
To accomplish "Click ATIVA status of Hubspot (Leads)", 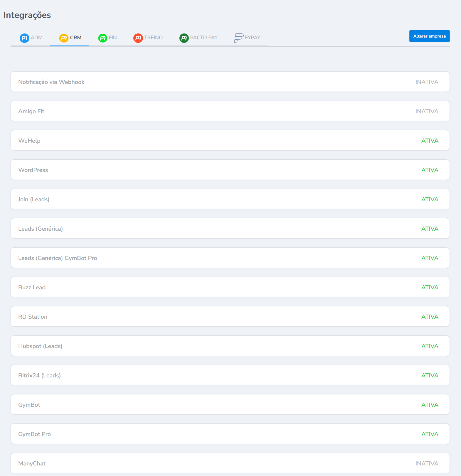I will coord(430,346).
